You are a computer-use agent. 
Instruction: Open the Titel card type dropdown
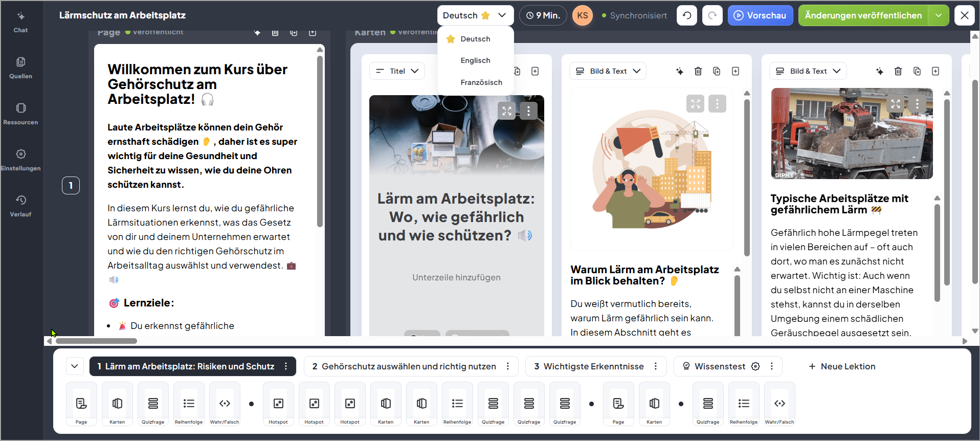pos(397,71)
